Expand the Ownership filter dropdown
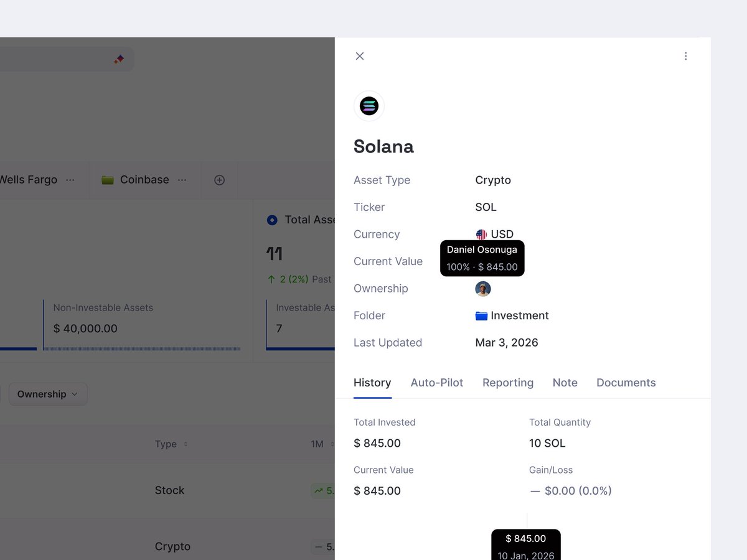This screenshot has height=560, width=747. [x=48, y=394]
